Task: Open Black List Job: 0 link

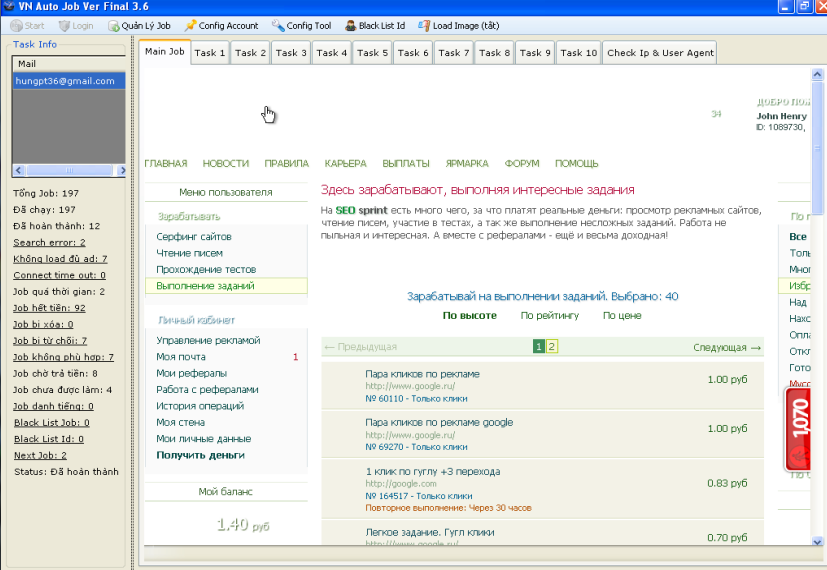Action: coord(52,422)
